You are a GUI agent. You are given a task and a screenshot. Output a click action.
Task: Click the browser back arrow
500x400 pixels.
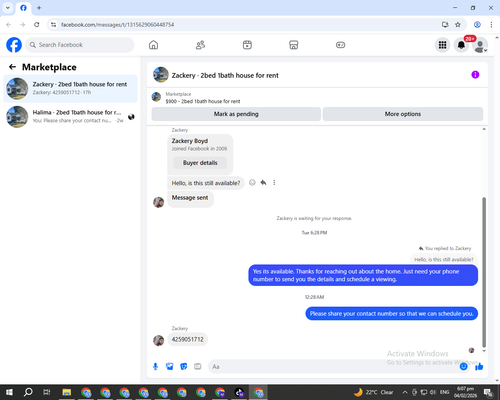coord(9,25)
